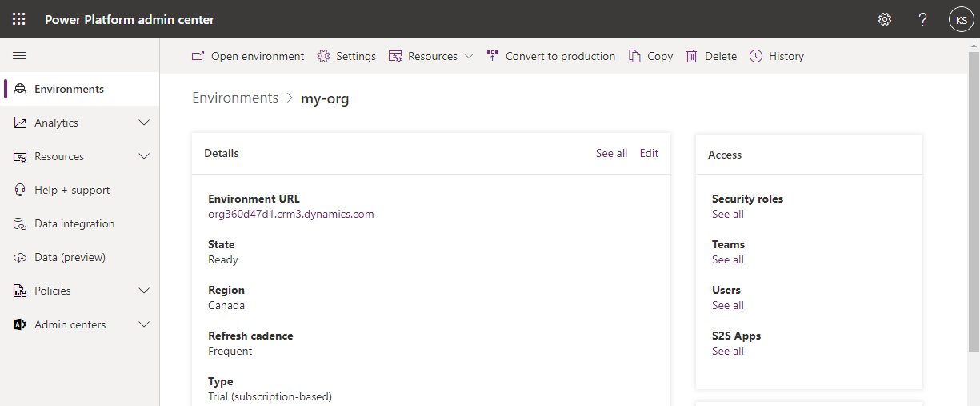Open the KS account avatar
The image size is (980, 406).
click(x=961, y=19)
